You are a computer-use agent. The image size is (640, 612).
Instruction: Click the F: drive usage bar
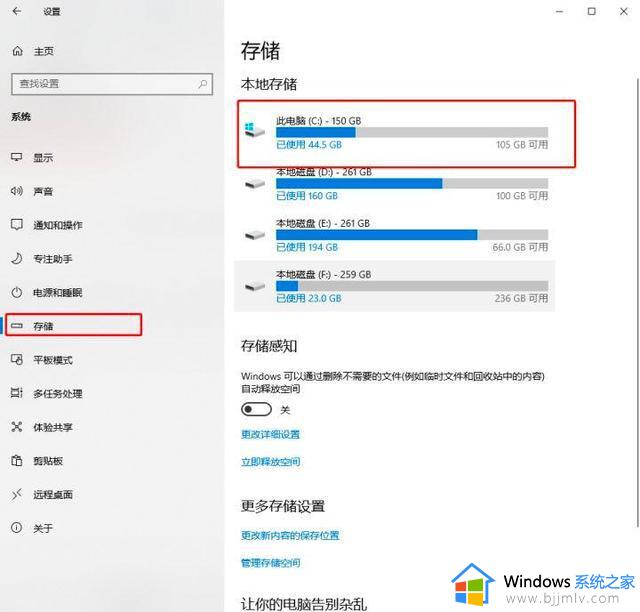[x=412, y=286]
